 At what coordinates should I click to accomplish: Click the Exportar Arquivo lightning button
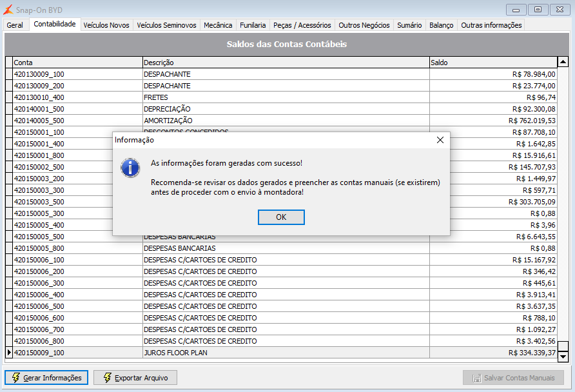pyautogui.click(x=135, y=378)
